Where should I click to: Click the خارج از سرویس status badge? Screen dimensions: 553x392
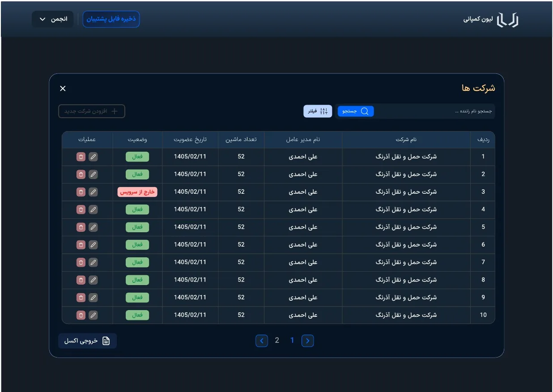click(137, 192)
